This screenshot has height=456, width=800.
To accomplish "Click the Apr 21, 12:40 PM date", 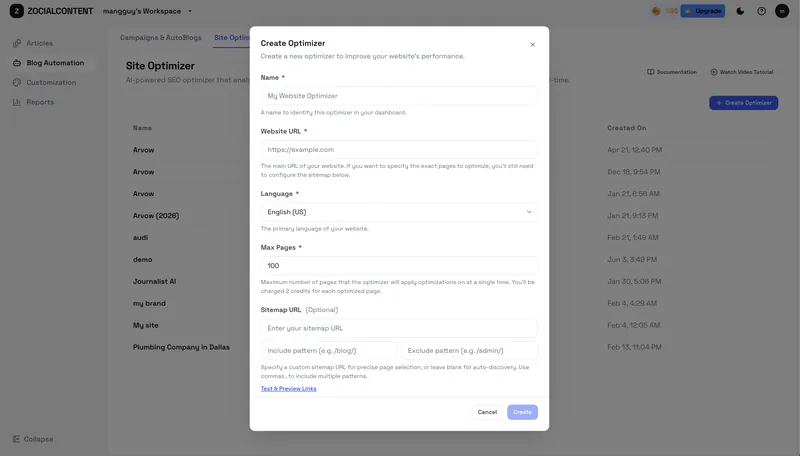I will point(634,150).
